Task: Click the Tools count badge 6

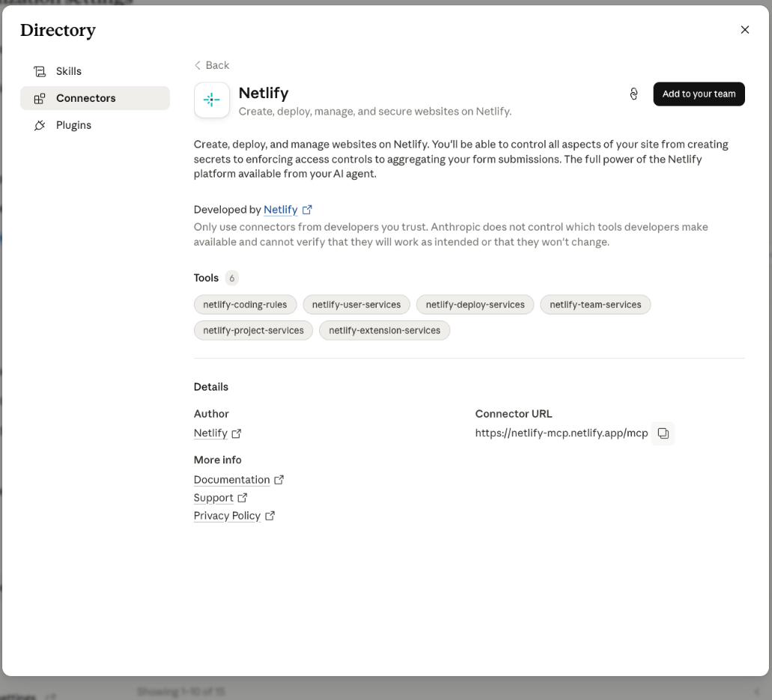Action: [x=232, y=279]
